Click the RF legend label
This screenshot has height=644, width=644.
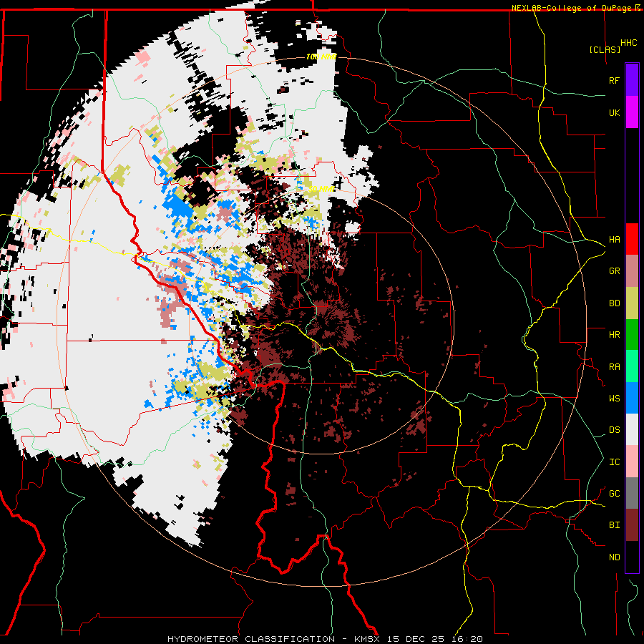(x=614, y=80)
